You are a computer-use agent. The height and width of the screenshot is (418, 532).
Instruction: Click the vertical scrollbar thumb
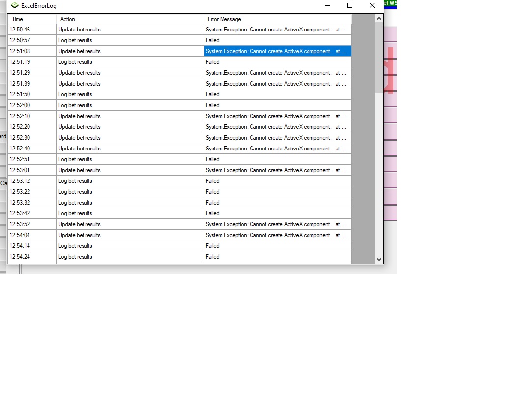tap(379, 57)
